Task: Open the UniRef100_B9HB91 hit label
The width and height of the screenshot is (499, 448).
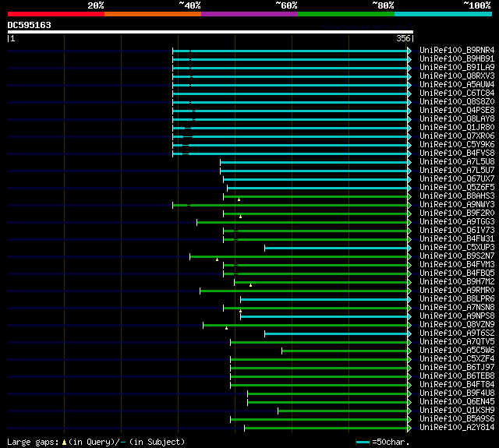Action: [x=457, y=58]
